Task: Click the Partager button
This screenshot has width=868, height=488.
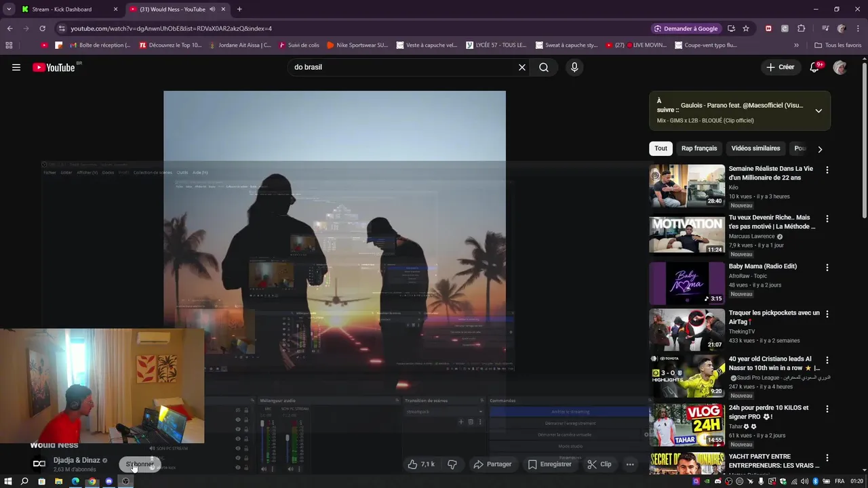Action: (x=492, y=464)
